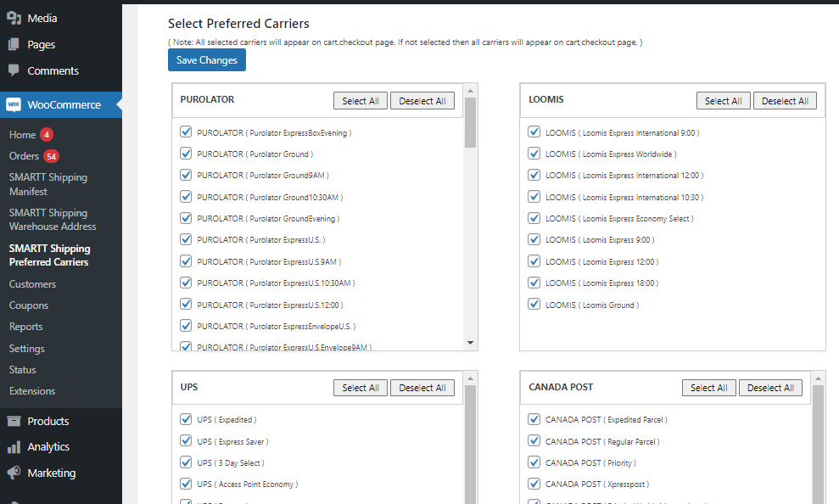Uncheck Loomis Express Worldwide checkbox

click(534, 154)
